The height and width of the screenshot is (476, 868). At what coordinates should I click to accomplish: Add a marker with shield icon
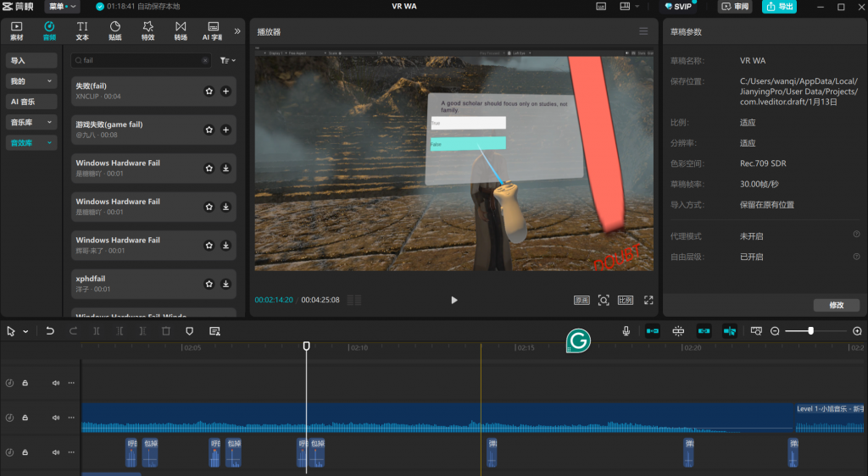click(x=189, y=330)
